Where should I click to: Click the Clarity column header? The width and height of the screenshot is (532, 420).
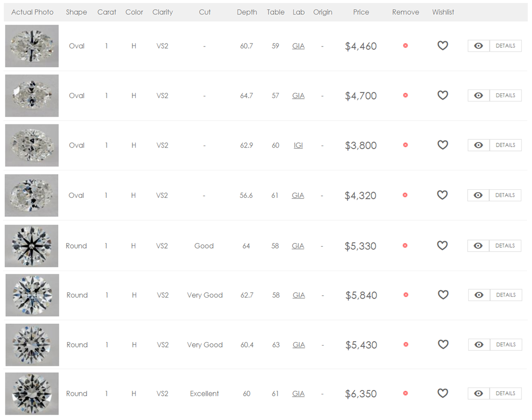click(163, 12)
